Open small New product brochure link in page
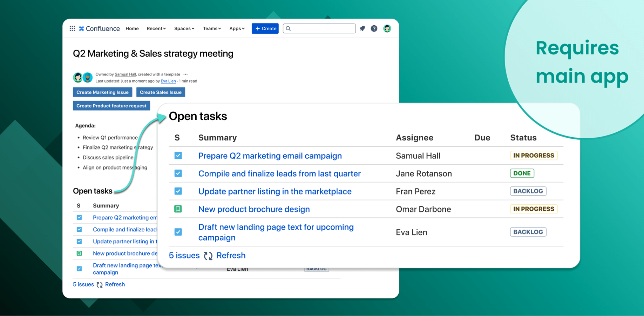Image resolution: width=644 pixels, height=316 pixels. pos(125,254)
